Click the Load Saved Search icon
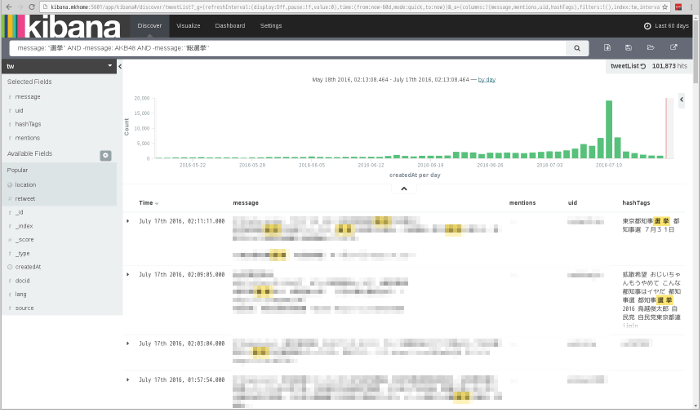The width and height of the screenshot is (700, 410). [x=650, y=47]
